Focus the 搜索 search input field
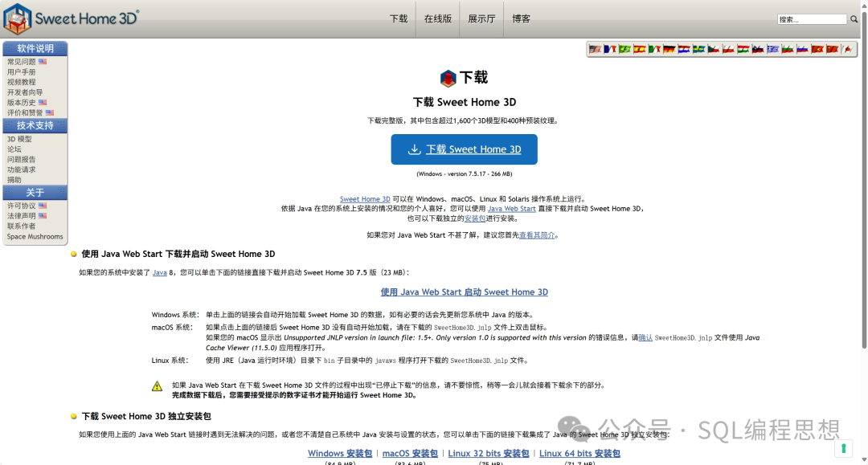The height and width of the screenshot is (465, 868). [812, 19]
